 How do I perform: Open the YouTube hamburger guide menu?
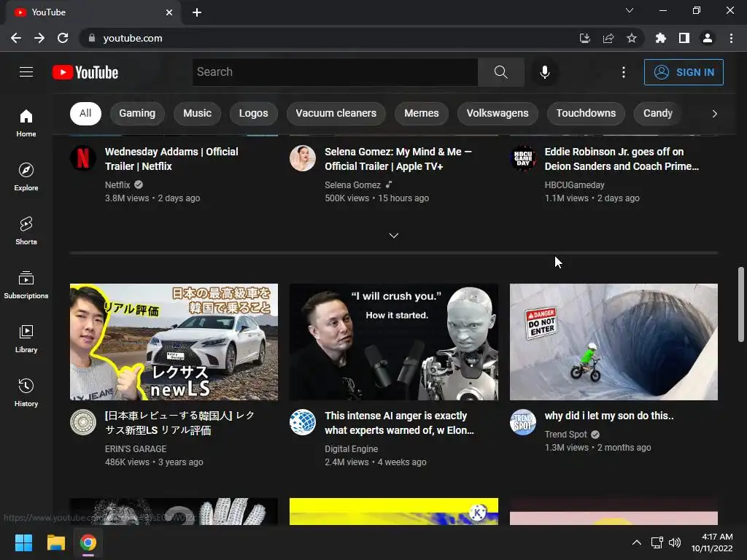pyautogui.click(x=26, y=72)
